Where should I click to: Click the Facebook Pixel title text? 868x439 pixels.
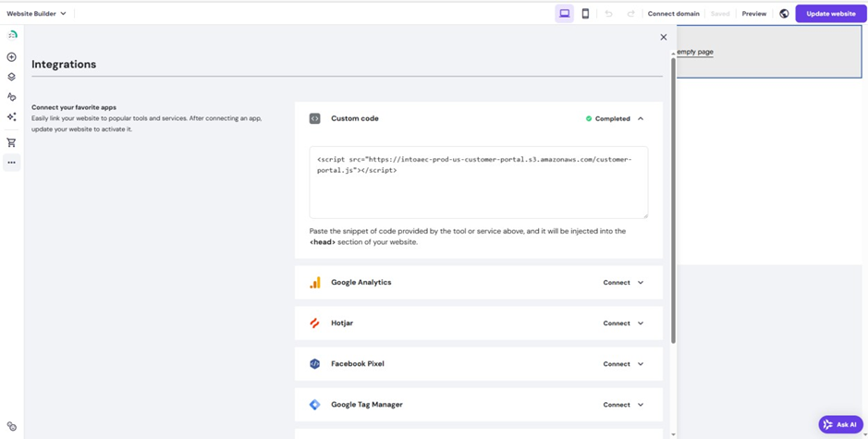pyautogui.click(x=358, y=364)
